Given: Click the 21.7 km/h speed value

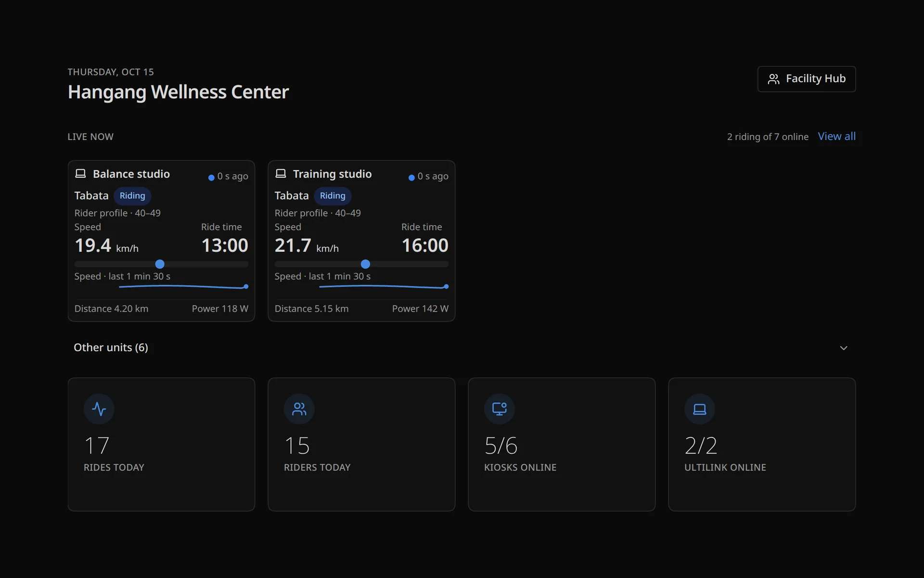Looking at the screenshot, I should pos(307,246).
